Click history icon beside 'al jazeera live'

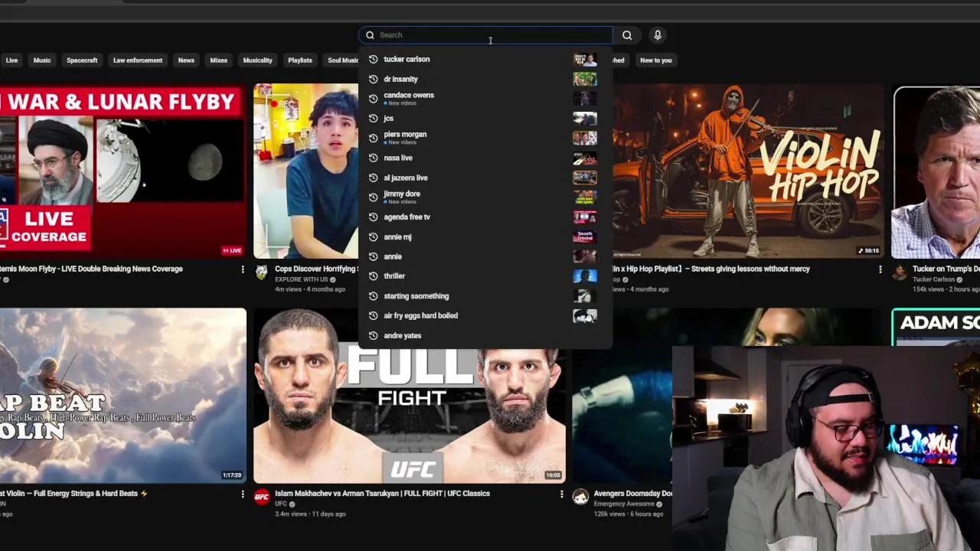point(373,178)
